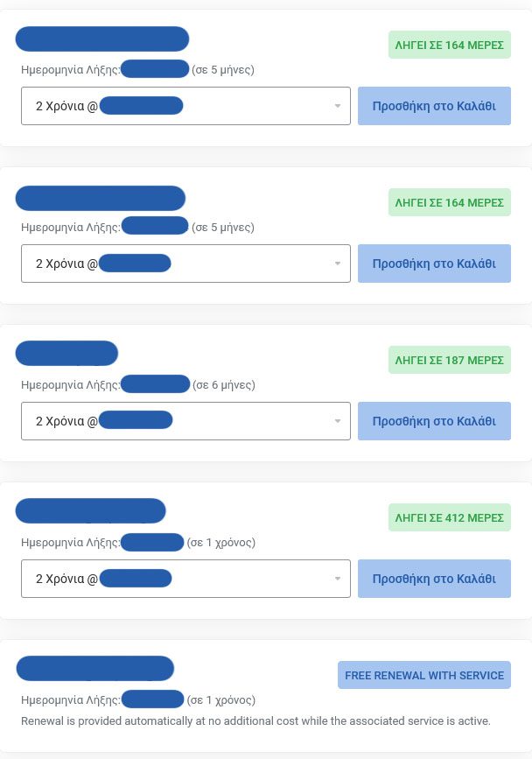Open the renewal dropdown for the 412-day domain
532x759 pixels.
(x=185, y=579)
